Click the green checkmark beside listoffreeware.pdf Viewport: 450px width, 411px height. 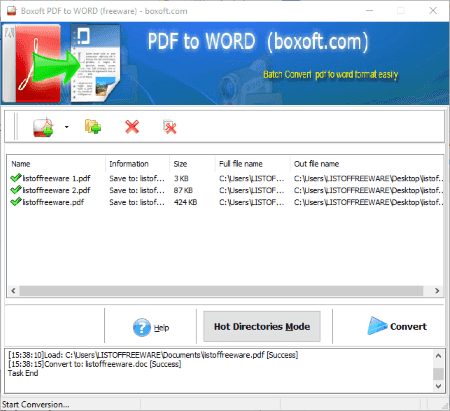16,202
